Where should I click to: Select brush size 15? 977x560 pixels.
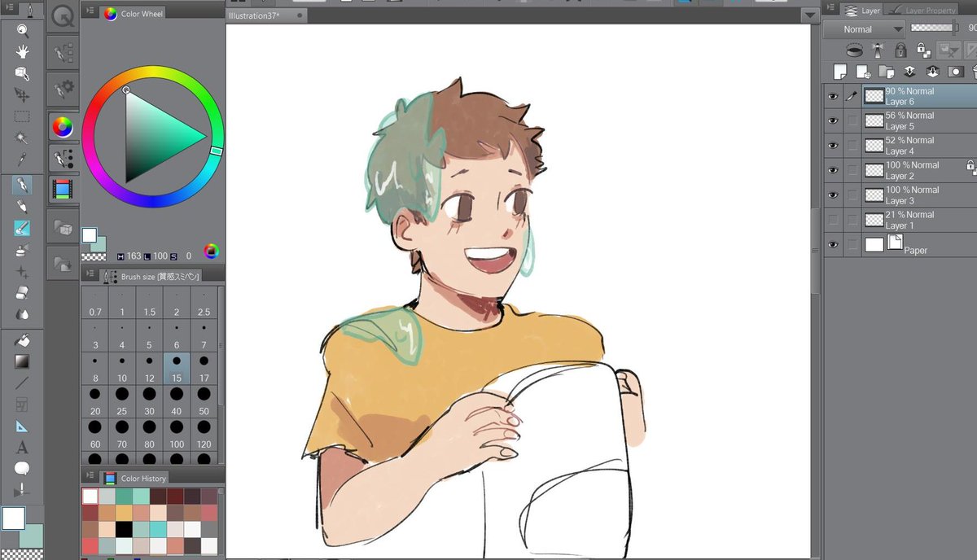pos(177,368)
